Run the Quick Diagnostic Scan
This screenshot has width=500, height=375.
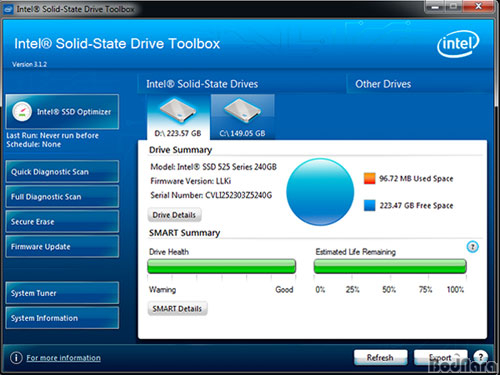click(62, 172)
